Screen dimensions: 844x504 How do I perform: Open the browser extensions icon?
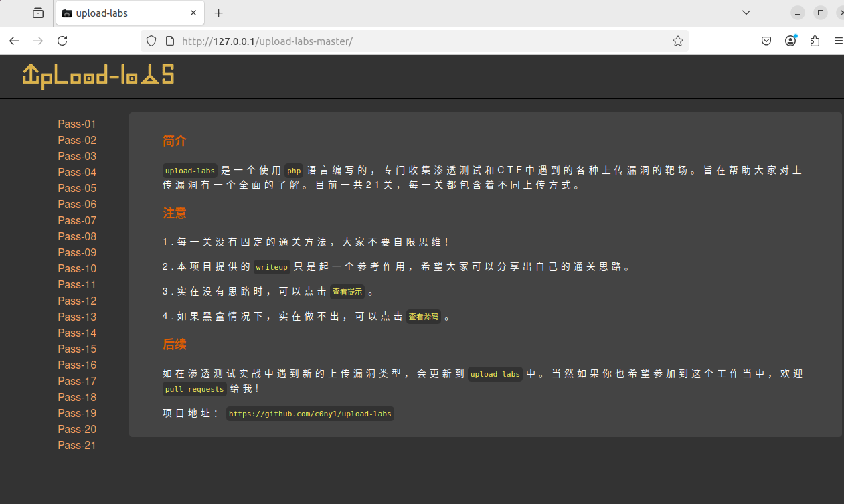coord(815,41)
